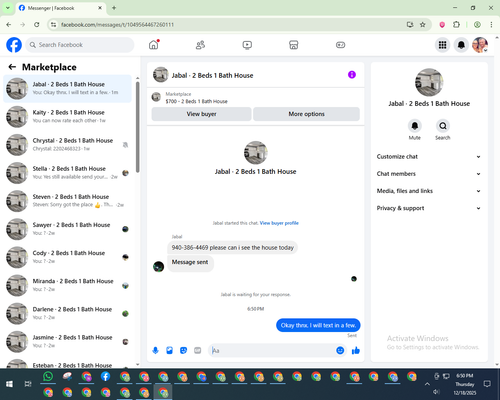Open the account profile picture menu
Viewport: 500px width, 400px height.
tap(480, 45)
